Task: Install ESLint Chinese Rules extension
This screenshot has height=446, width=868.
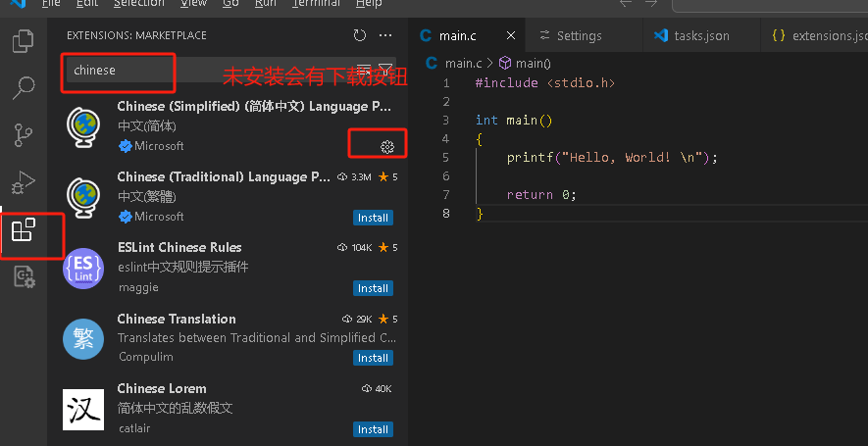Action: point(373,288)
